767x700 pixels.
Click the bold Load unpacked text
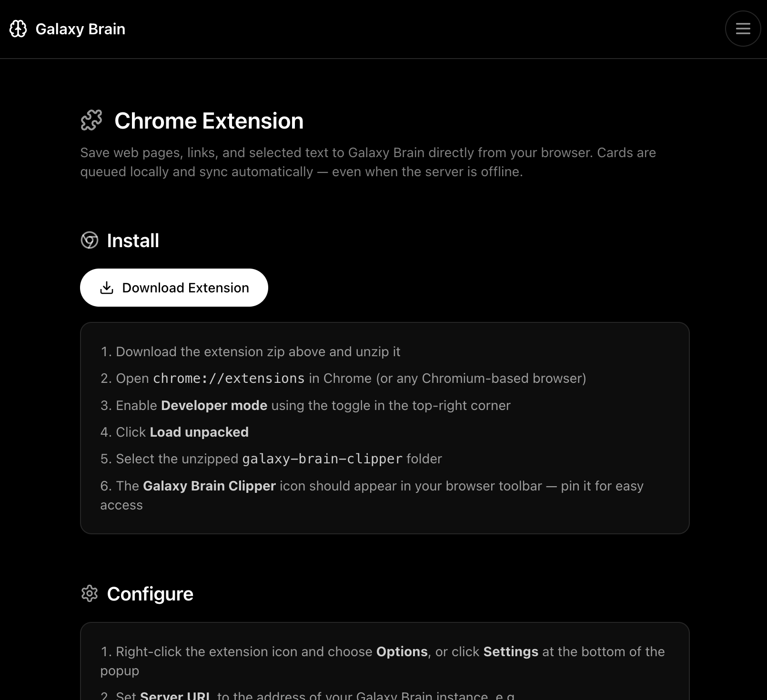pos(199,432)
